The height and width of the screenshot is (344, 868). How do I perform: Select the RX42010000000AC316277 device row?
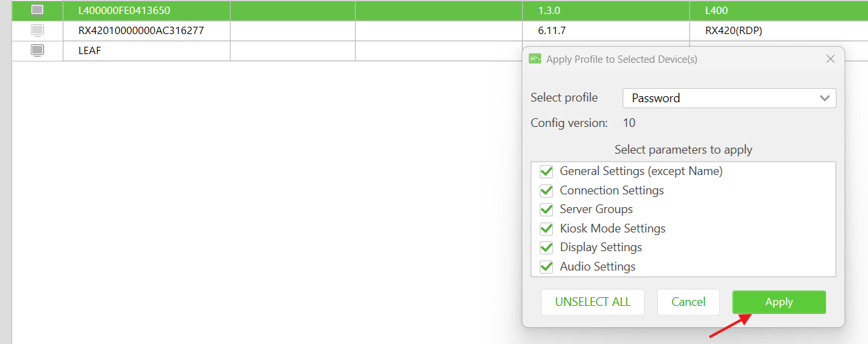tap(440, 31)
